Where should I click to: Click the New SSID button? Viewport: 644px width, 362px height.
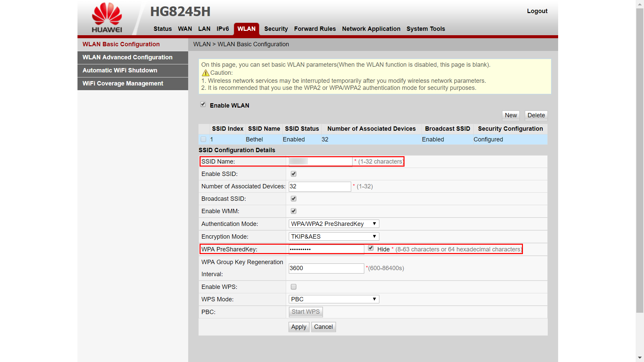click(x=511, y=115)
